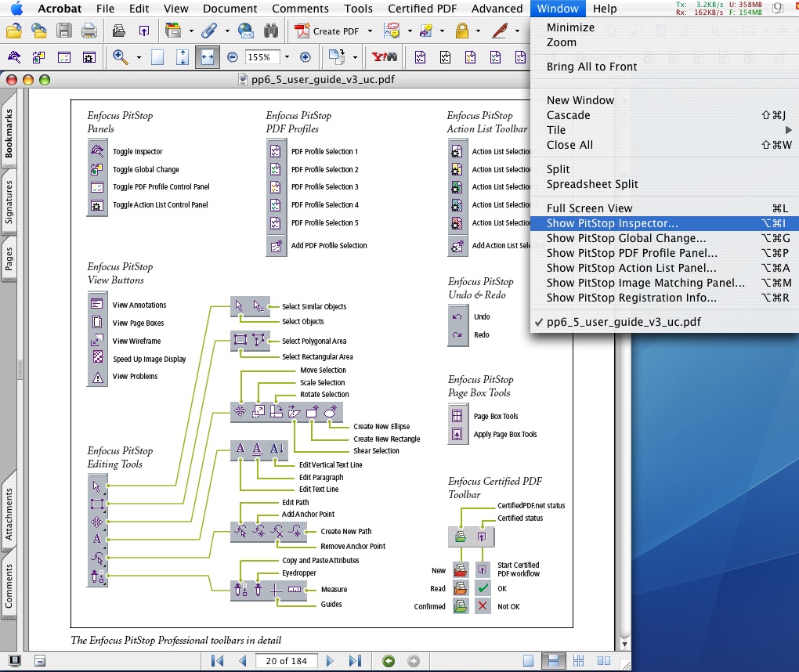Screen dimensions: 799x672
Task: Expand the Sign pen dropdown arrow
Action: 517,31
